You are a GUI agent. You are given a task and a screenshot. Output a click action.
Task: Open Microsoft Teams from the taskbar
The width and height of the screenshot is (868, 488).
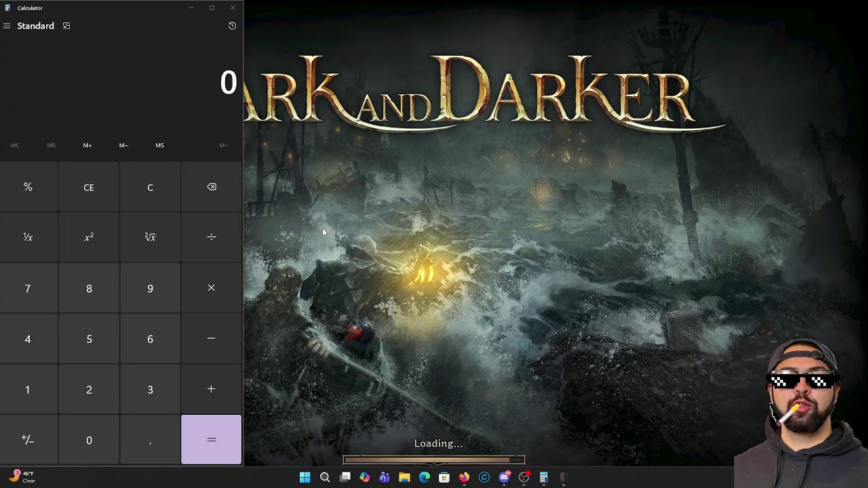[x=384, y=477]
